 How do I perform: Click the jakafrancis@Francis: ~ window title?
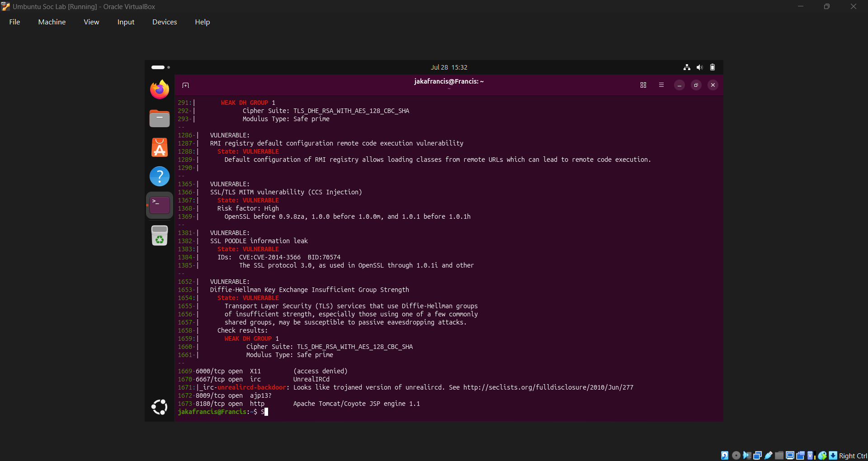449,81
